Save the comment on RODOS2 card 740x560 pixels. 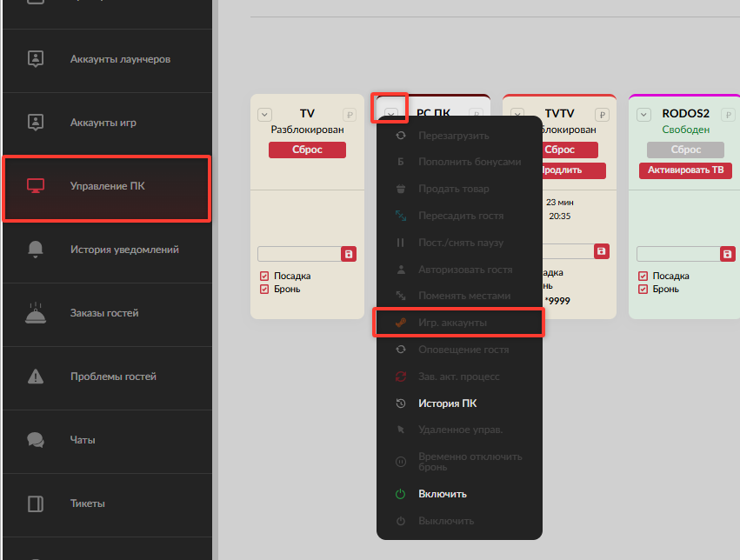(727, 254)
